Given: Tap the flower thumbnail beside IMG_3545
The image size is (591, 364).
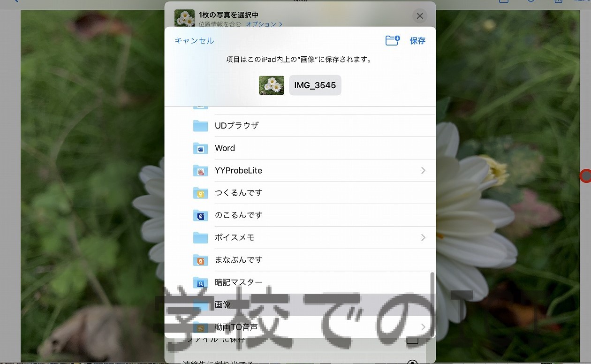Looking at the screenshot, I should (x=272, y=85).
